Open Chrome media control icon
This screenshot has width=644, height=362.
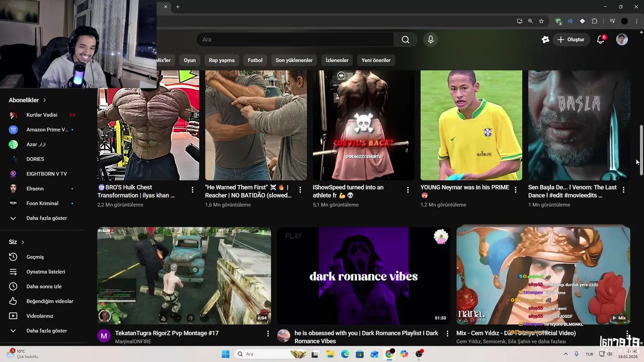pos(612,21)
